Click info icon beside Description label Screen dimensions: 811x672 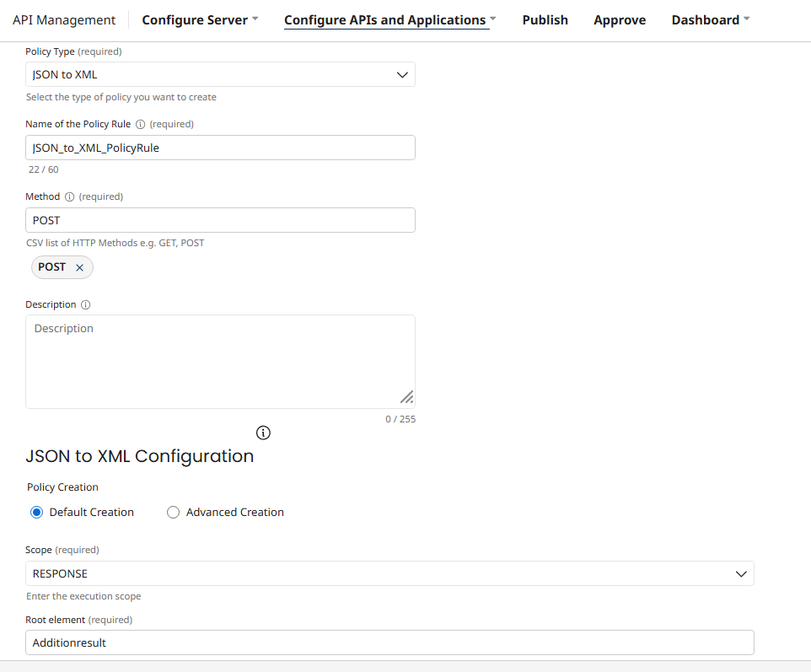click(x=85, y=304)
